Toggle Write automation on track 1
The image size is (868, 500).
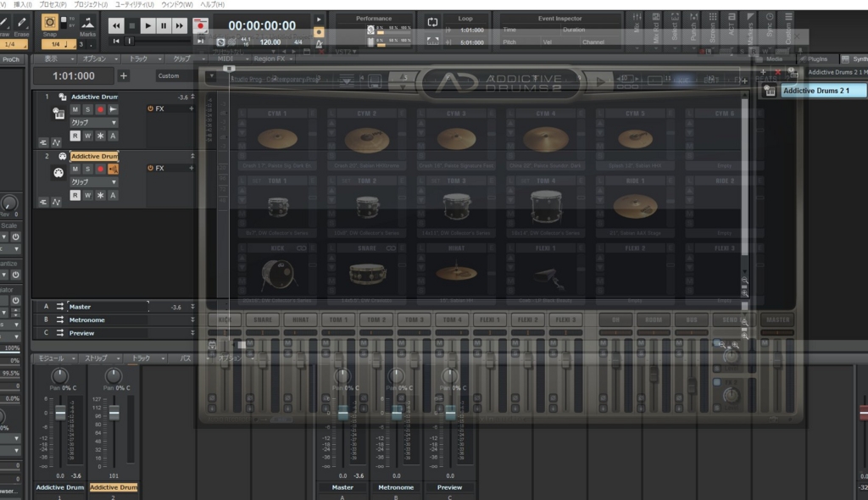click(x=87, y=136)
